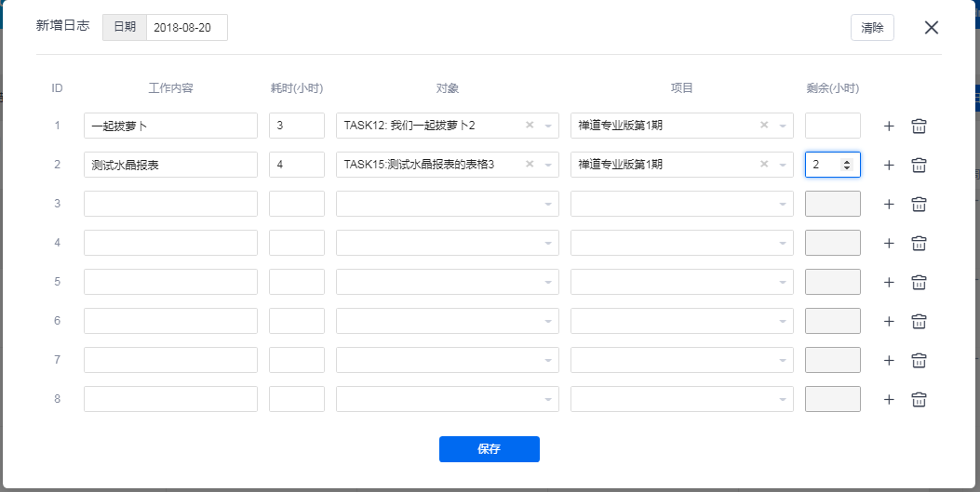Screen dimensions: 980x492
Task: Delete row 1 via trash icon
Action: click(919, 126)
